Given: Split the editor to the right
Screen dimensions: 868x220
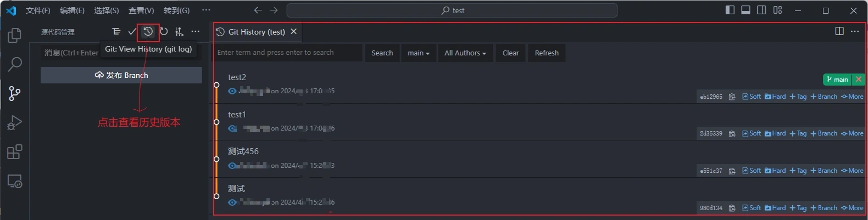Looking at the screenshot, I should [x=839, y=31].
